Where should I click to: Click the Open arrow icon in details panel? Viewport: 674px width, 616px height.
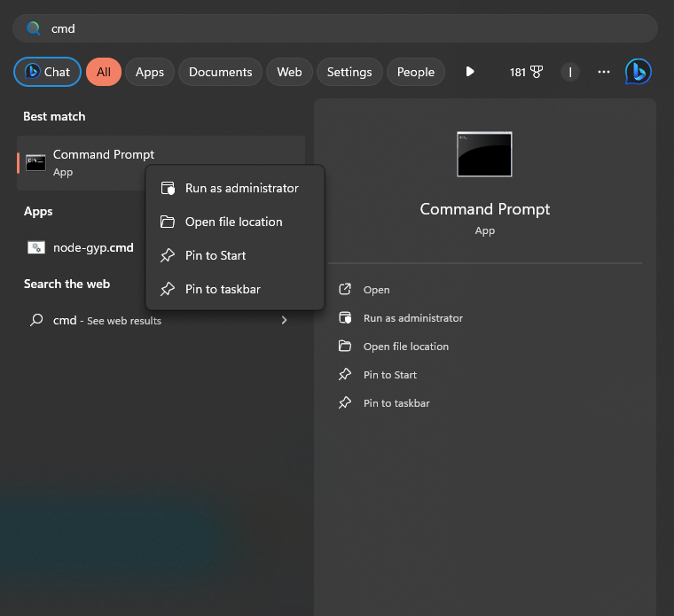[x=345, y=289]
